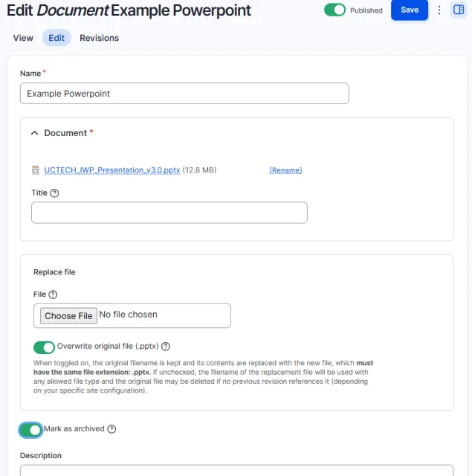The width and height of the screenshot is (472, 476).
Task: Select the Edit tab
Action: pos(56,38)
